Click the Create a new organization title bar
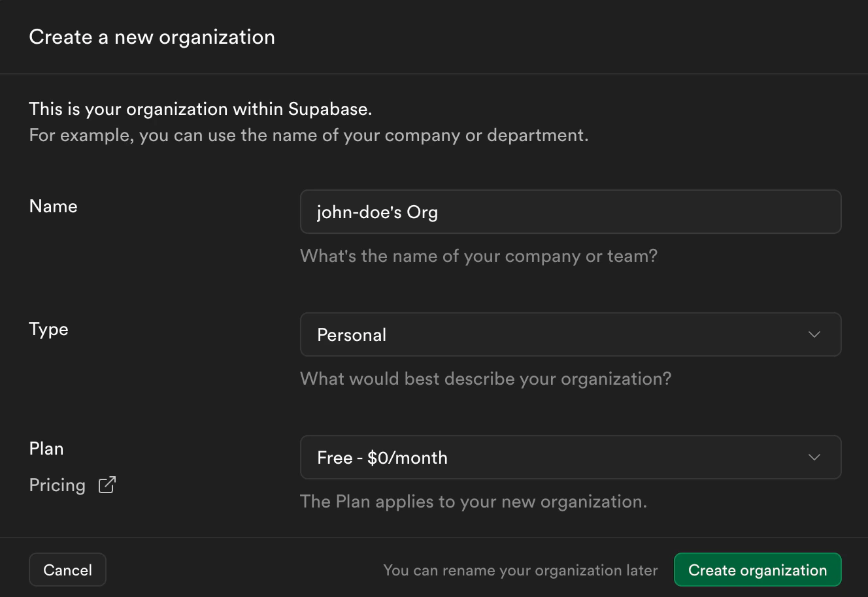 tap(152, 37)
